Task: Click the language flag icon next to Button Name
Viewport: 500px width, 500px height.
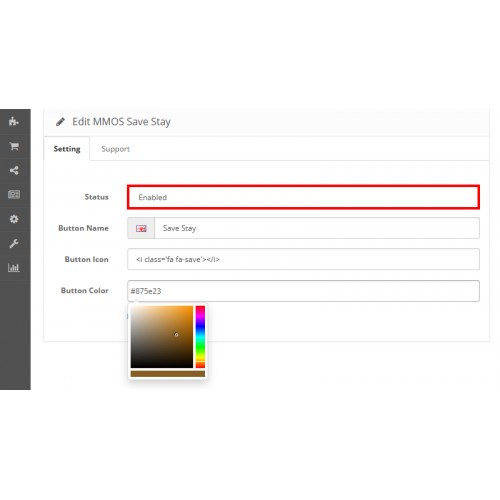Action: (x=141, y=228)
